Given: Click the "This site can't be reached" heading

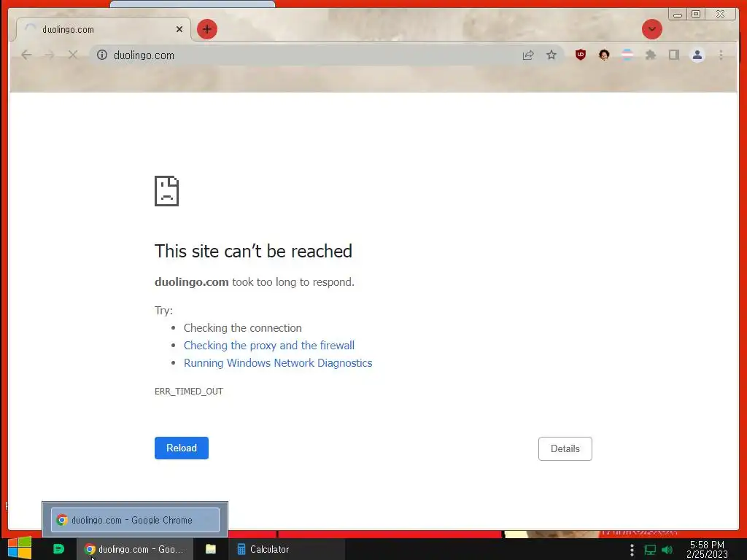Looking at the screenshot, I should [x=253, y=251].
